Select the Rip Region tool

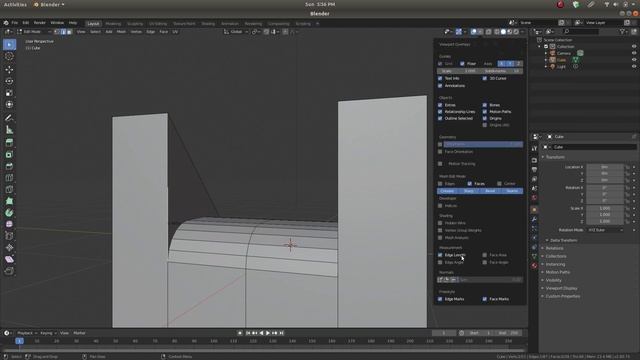pos(9,271)
